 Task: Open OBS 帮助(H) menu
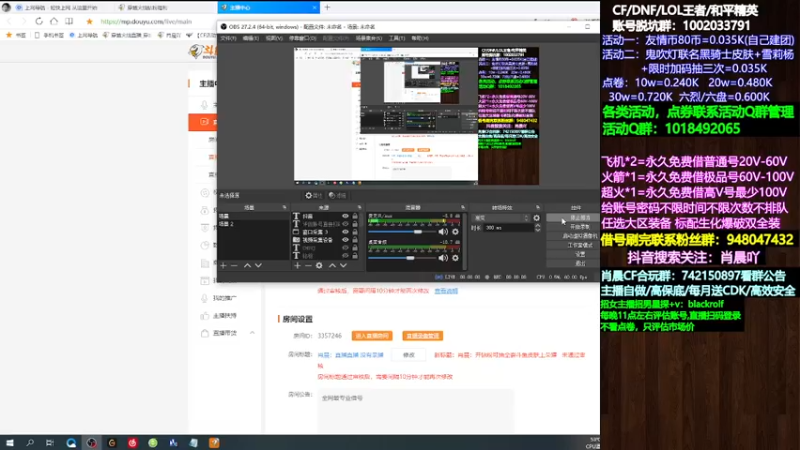420,38
